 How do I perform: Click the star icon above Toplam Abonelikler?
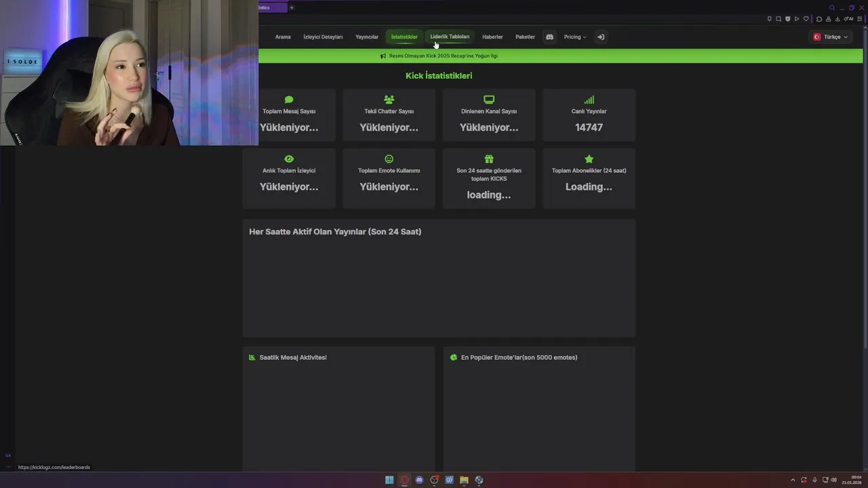point(589,159)
